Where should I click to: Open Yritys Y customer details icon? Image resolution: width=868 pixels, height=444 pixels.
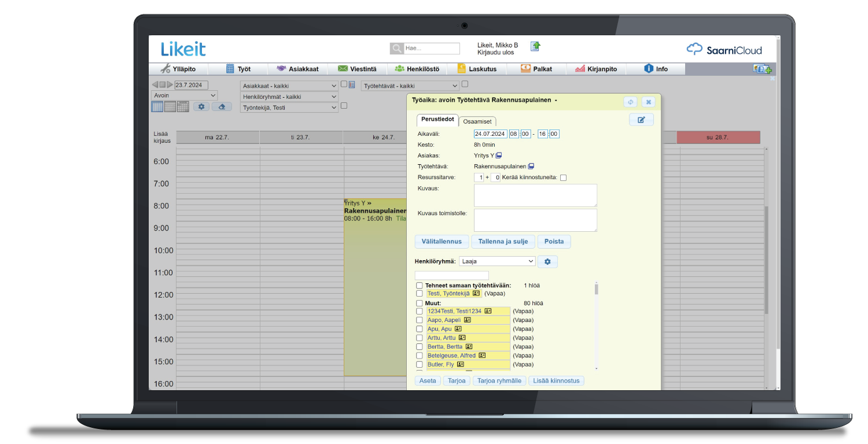500,155
